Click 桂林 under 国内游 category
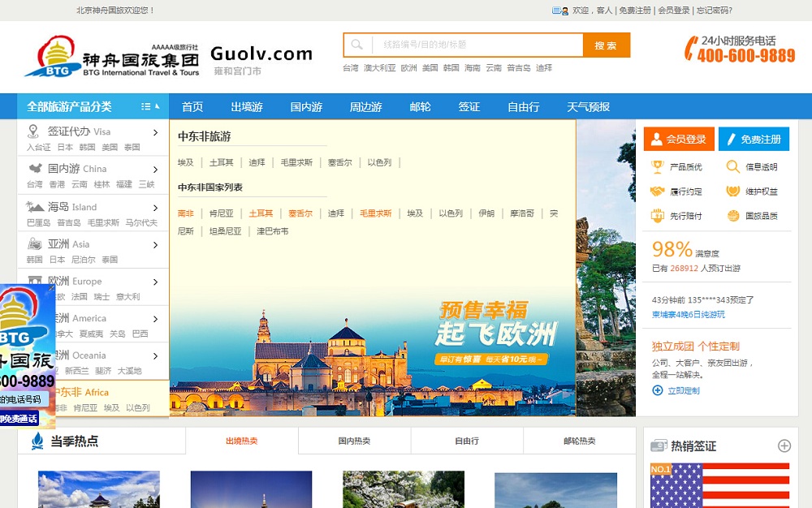812x508 pixels. click(x=101, y=184)
